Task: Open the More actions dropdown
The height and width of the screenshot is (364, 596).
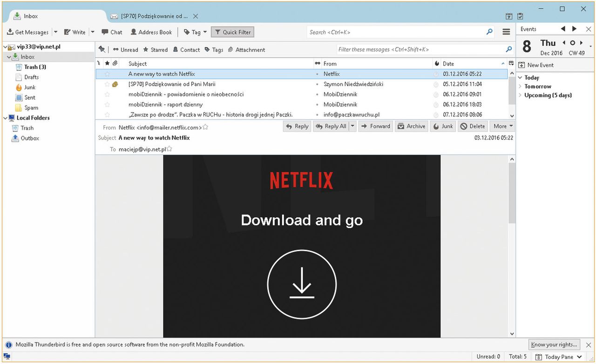Action: [x=503, y=126]
